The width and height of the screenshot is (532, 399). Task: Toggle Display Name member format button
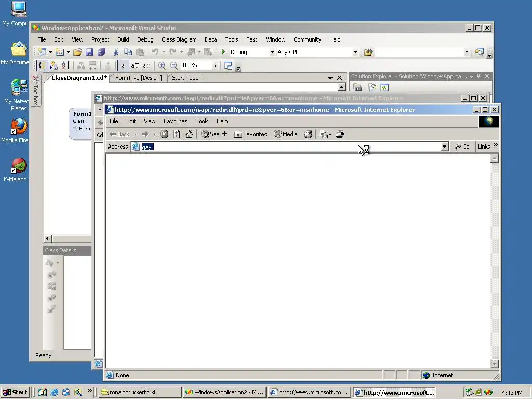point(123,65)
